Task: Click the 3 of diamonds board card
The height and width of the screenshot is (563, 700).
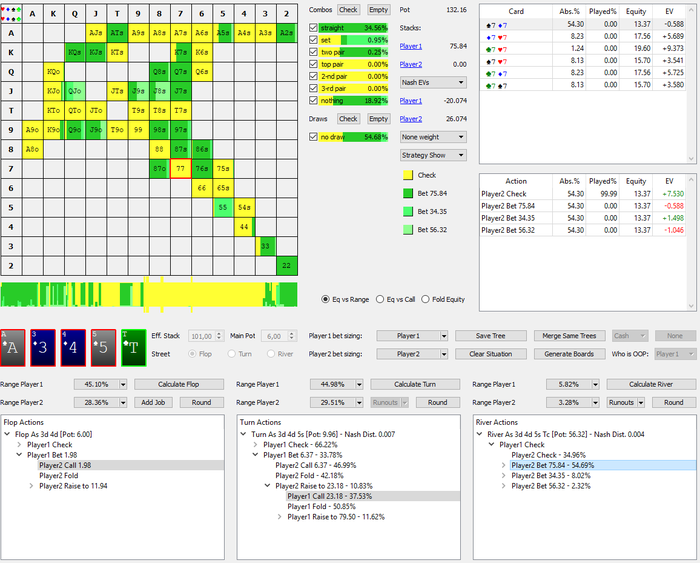Action: 43,348
